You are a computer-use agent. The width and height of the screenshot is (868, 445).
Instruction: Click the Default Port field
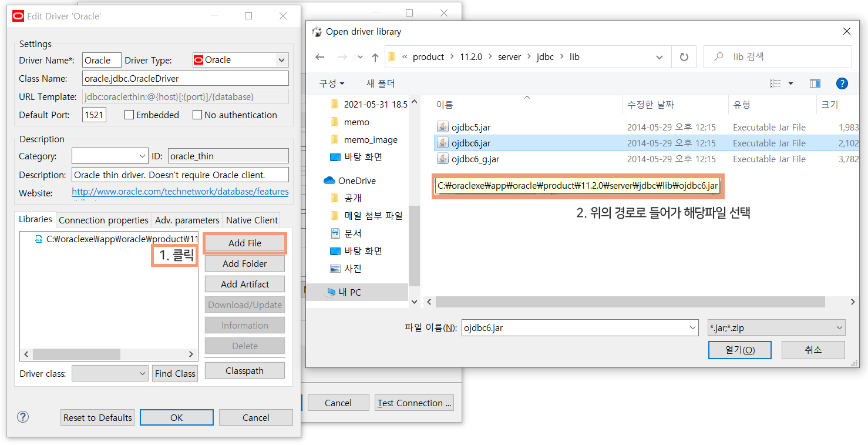click(94, 115)
